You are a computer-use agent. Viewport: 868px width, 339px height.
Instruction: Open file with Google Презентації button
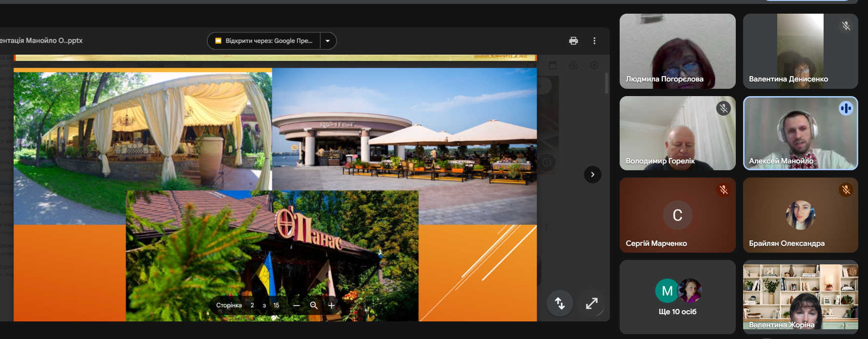[x=264, y=41]
